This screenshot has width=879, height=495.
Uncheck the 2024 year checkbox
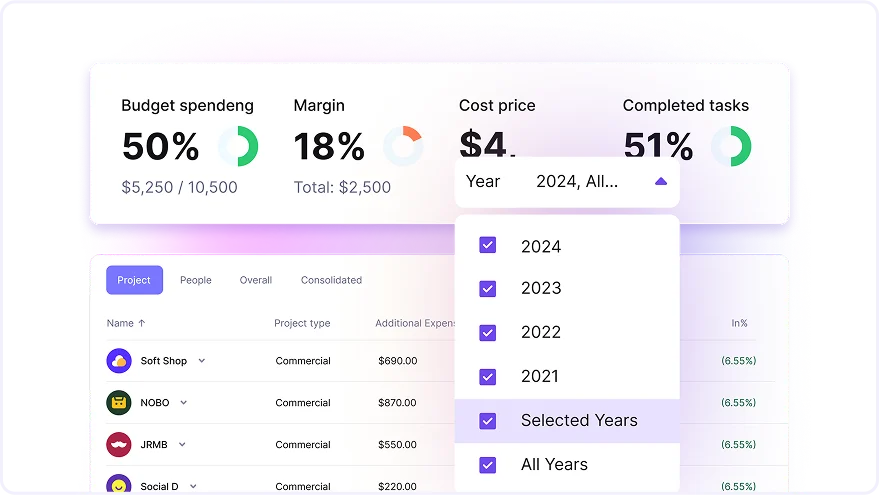(488, 245)
